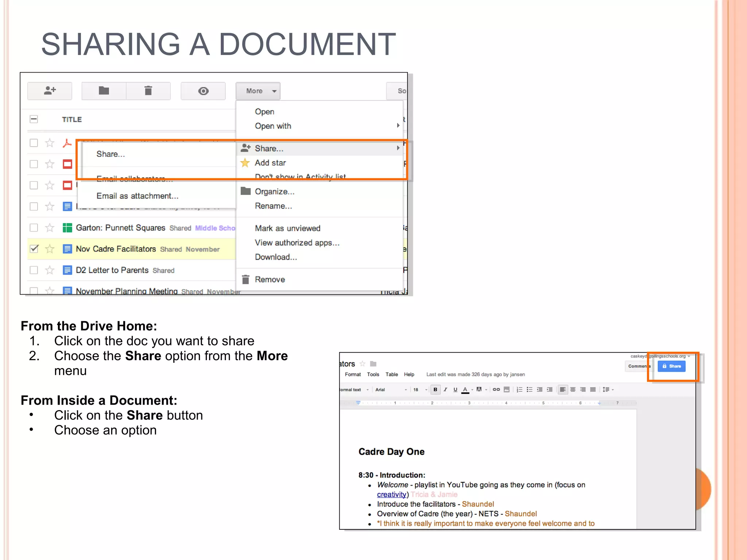Check the box for the PDF file row
747x560 pixels.
point(34,143)
